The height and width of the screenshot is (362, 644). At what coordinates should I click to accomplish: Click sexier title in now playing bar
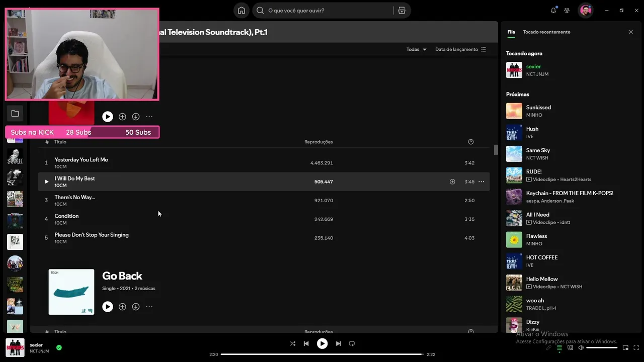[x=36, y=345]
